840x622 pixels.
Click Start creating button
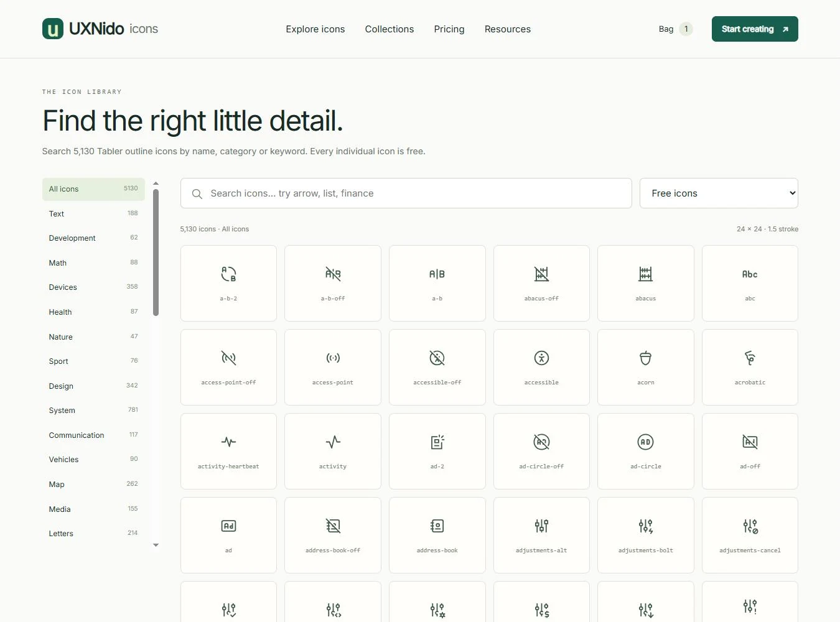pos(755,29)
